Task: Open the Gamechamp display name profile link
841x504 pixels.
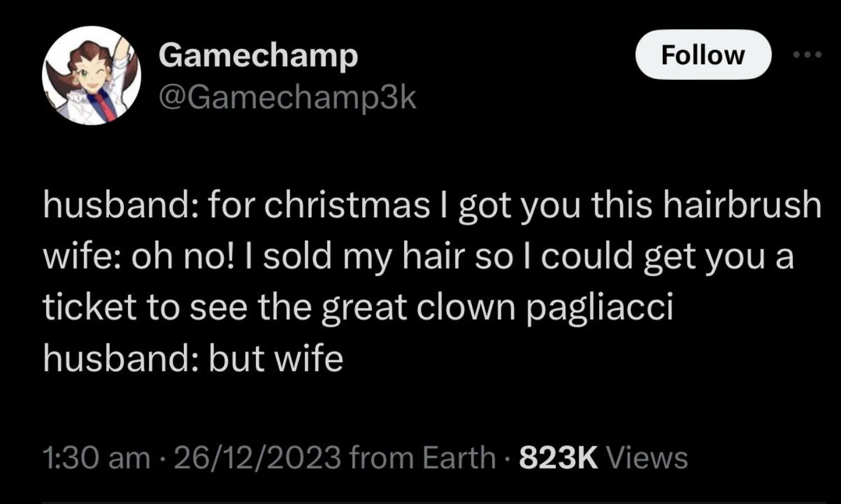Action: 258,57
